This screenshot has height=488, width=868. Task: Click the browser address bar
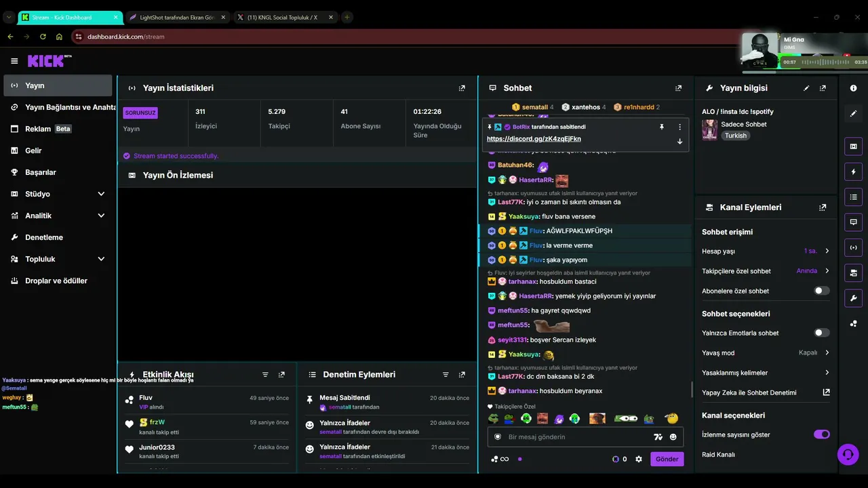[407, 37]
